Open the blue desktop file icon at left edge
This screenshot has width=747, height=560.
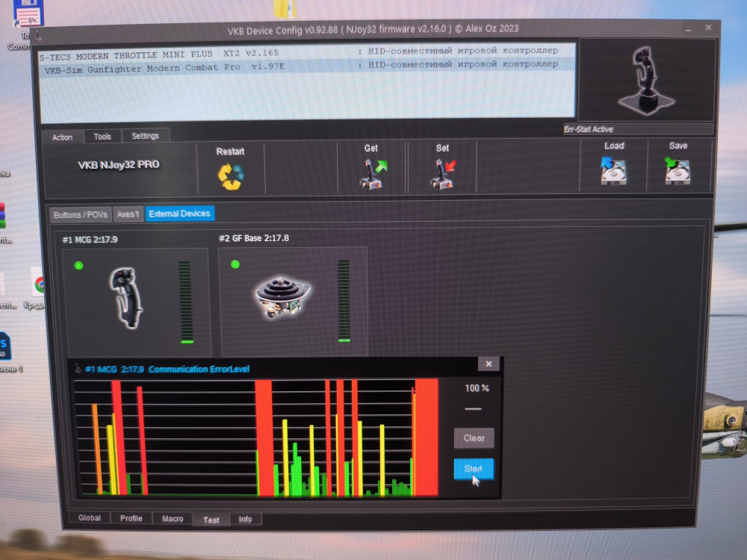4,346
